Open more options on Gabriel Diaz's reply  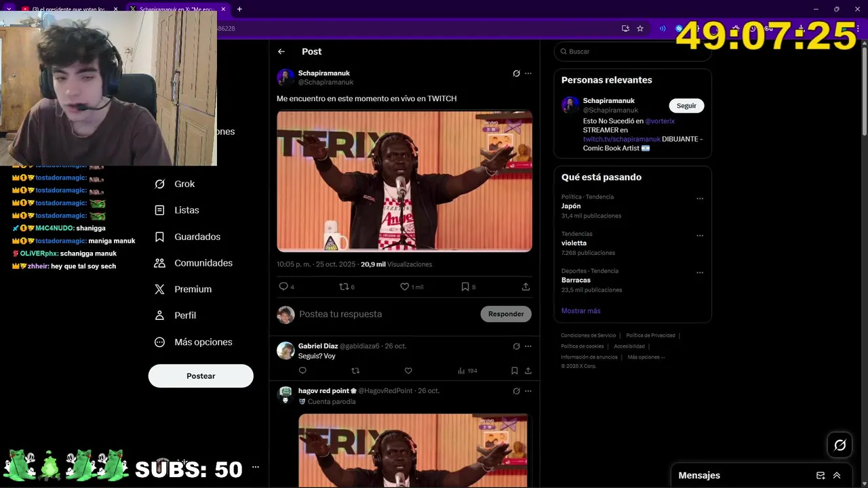[x=528, y=346]
